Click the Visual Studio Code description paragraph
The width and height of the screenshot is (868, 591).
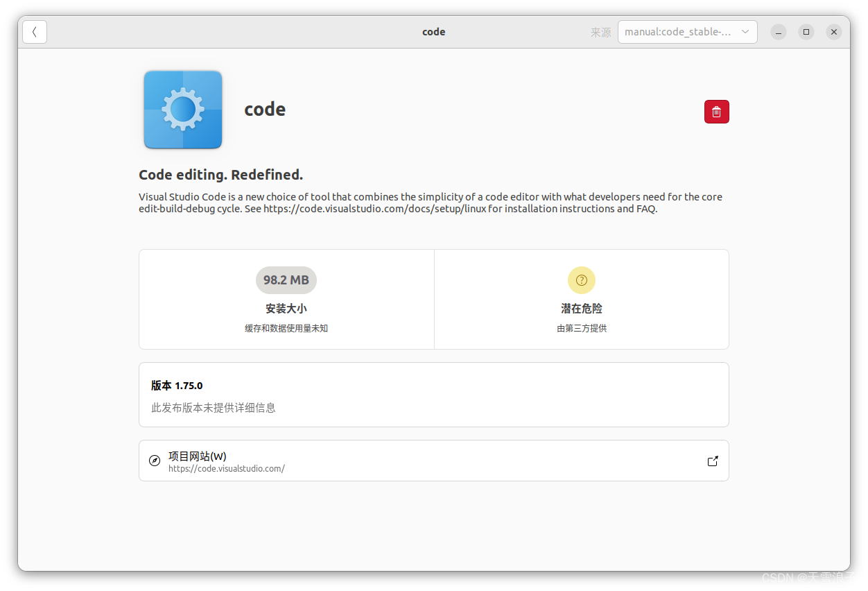coord(431,203)
